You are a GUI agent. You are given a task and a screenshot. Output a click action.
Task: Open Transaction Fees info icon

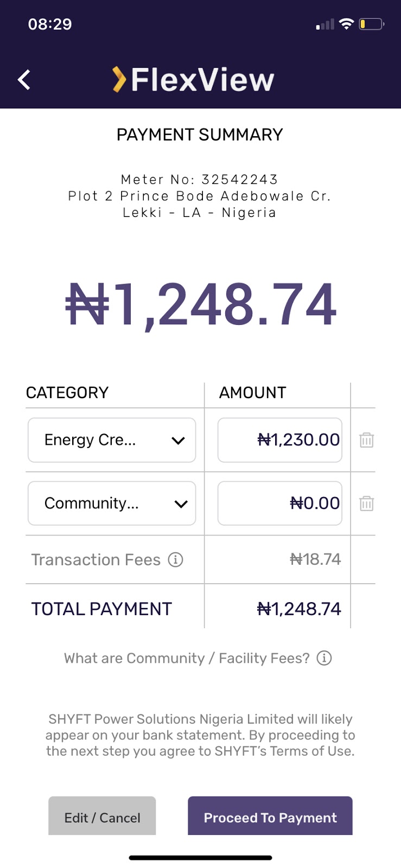[x=175, y=559]
